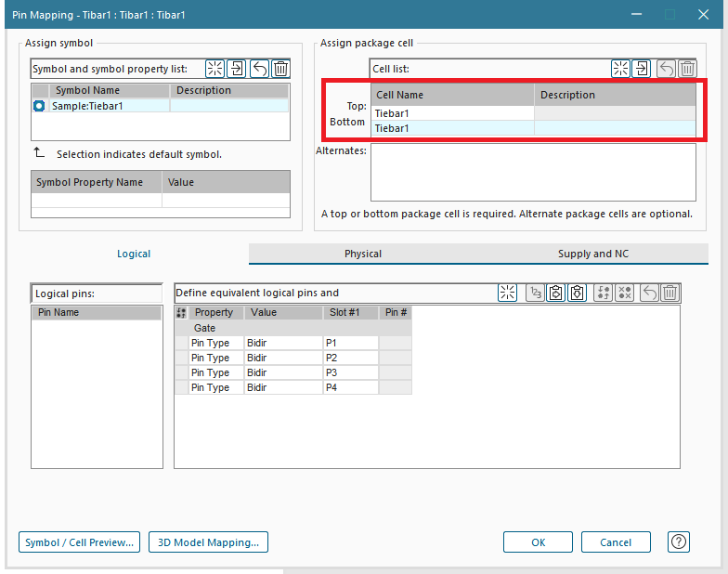
Task: Click Description cell of Top package row
Action: click(615, 113)
